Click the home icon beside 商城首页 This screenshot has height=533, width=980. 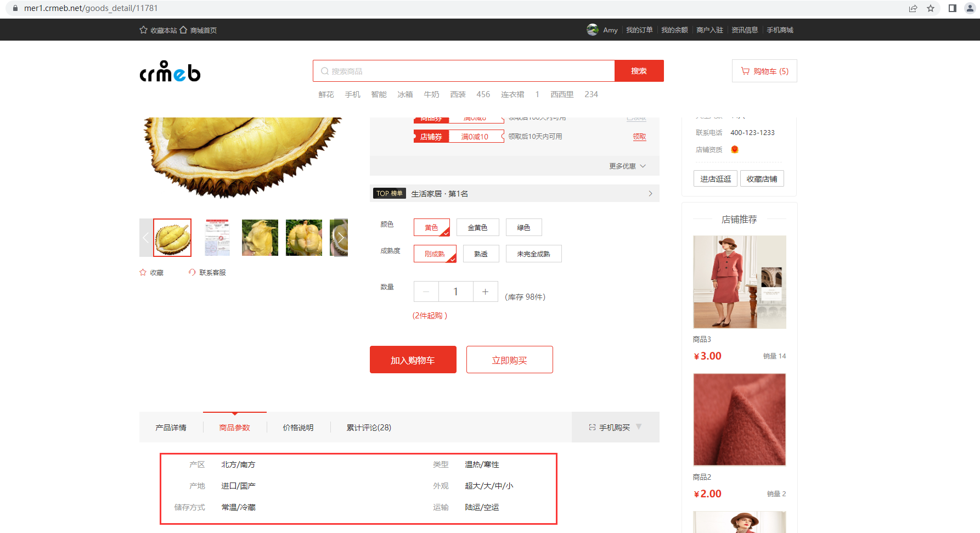[183, 30]
